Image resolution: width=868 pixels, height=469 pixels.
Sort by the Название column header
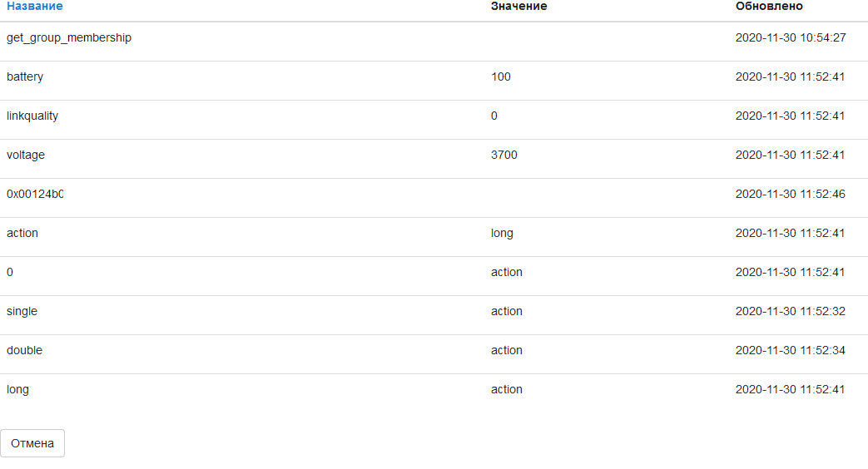(34, 7)
